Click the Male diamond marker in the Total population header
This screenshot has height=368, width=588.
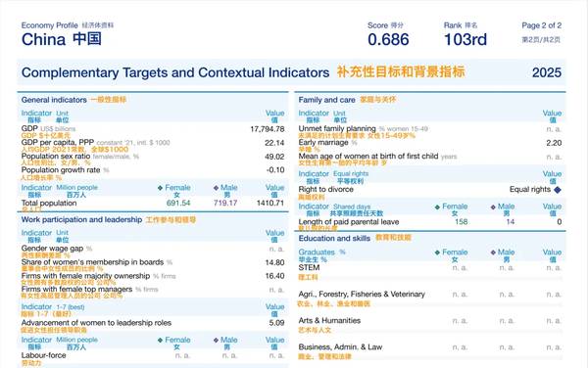click(x=216, y=188)
